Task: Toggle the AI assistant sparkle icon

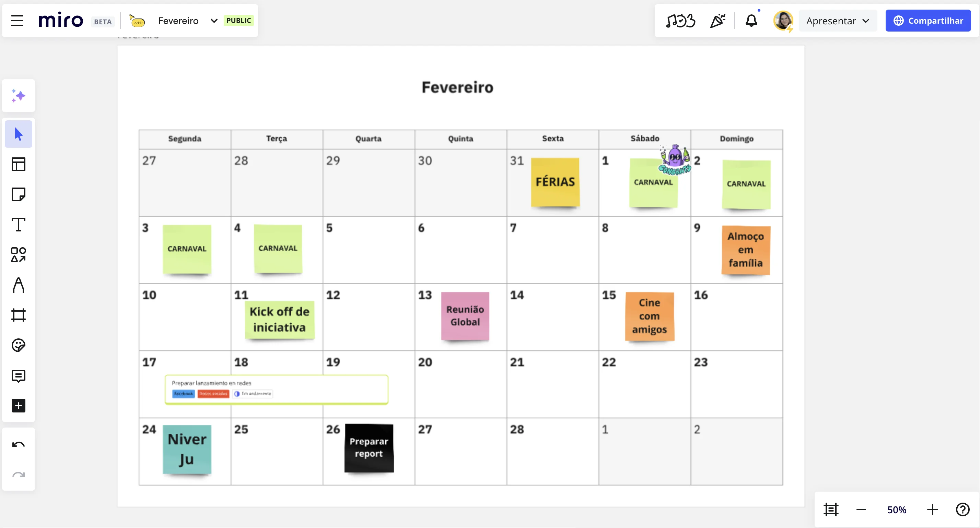Action: point(18,96)
